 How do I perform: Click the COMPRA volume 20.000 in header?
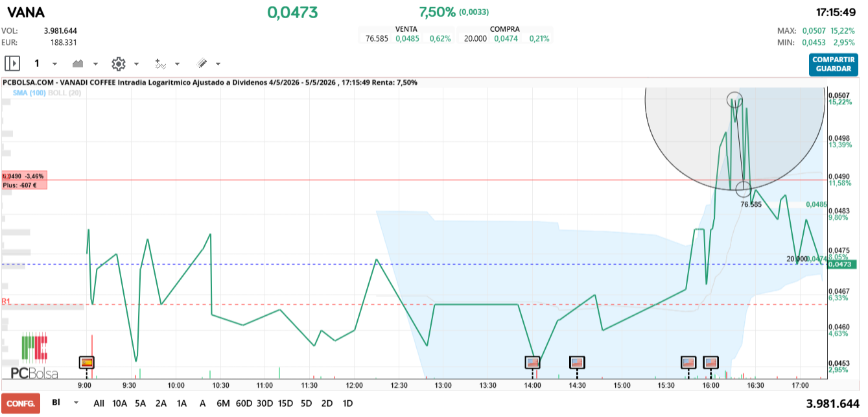coord(475,38)
